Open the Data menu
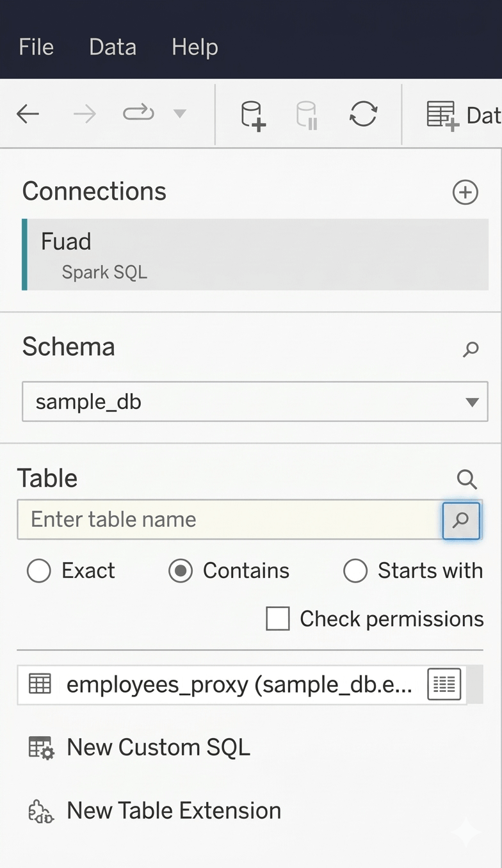Image resolution: width=502 pixels, height=868 pixels. click(x=113, y=47)
